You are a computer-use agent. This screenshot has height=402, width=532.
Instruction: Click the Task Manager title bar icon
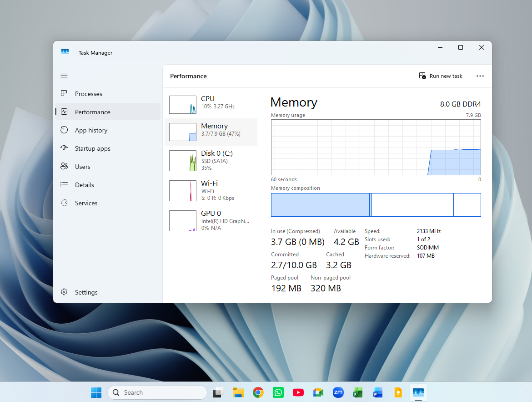tap(65, 51)
